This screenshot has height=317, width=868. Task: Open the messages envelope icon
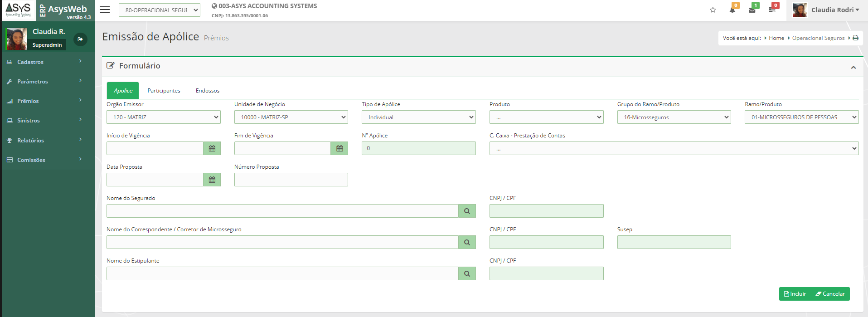[752, 10]
